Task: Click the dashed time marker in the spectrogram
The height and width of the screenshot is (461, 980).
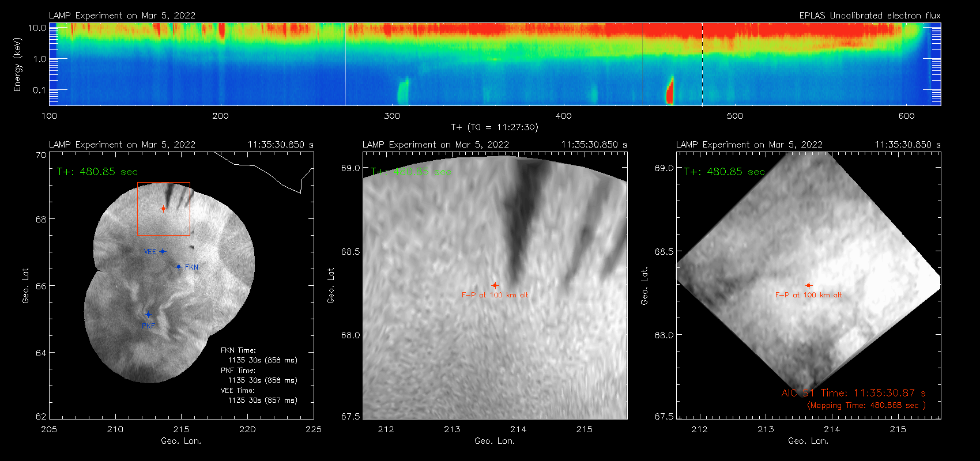Action: point(702,64)
